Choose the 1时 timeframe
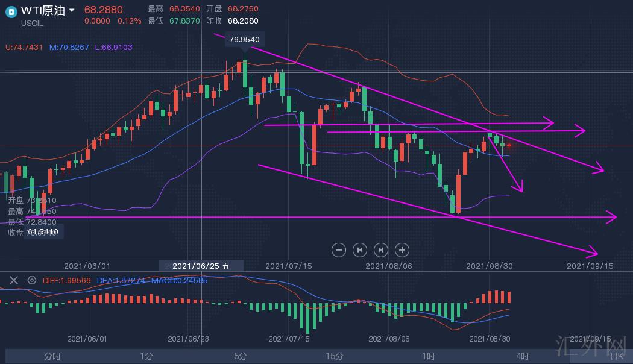This screenshot has height=364, width=633. 429,356
